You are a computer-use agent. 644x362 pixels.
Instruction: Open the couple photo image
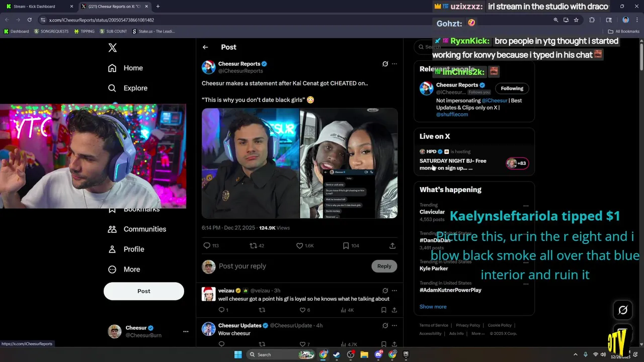349,163
